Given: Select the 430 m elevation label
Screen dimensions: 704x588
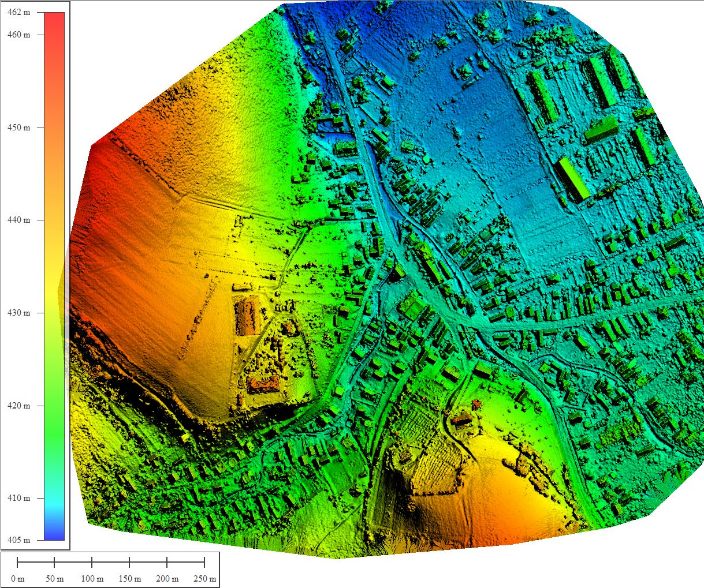Looking at the screenshot, I should pyautogui.click(x=18, y=313).
